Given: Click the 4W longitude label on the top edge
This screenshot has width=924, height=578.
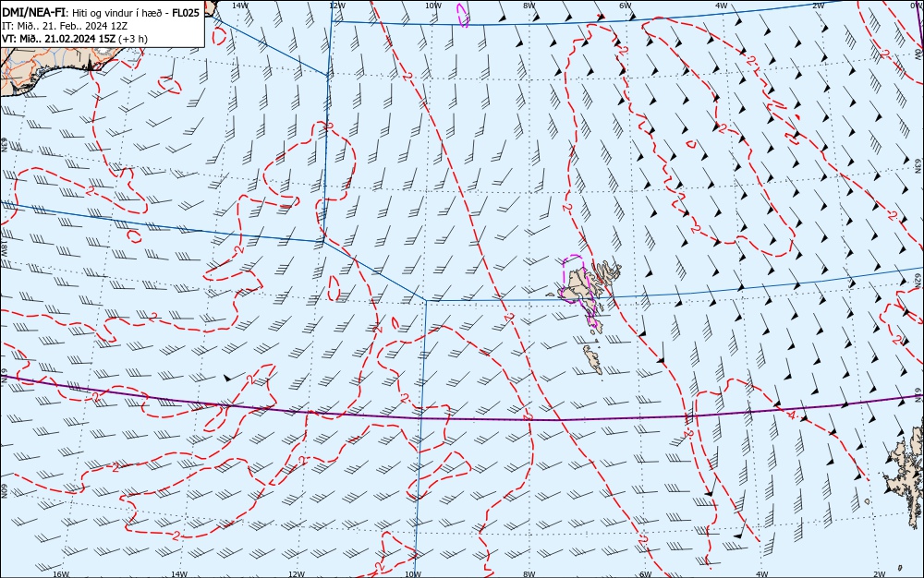Looking at the screenshot, I should click(722, 6).
